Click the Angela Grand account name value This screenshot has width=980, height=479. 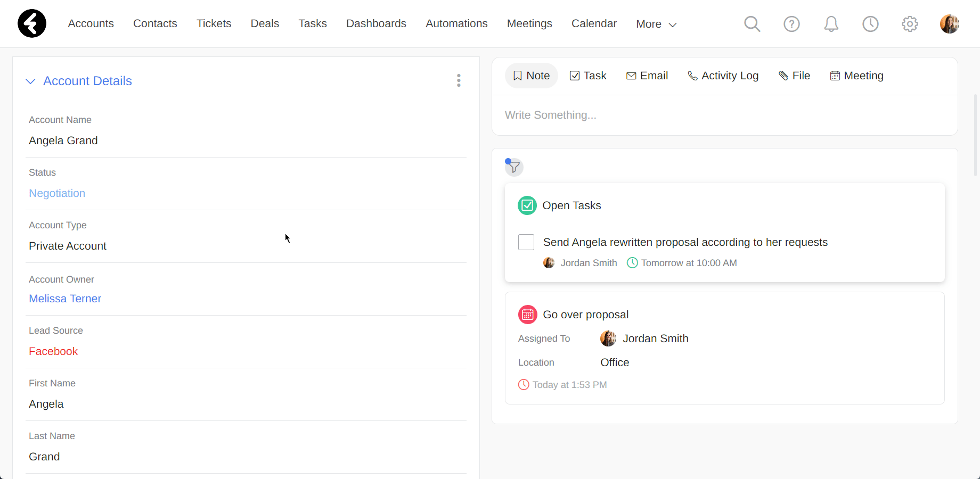tap(63, 141)
